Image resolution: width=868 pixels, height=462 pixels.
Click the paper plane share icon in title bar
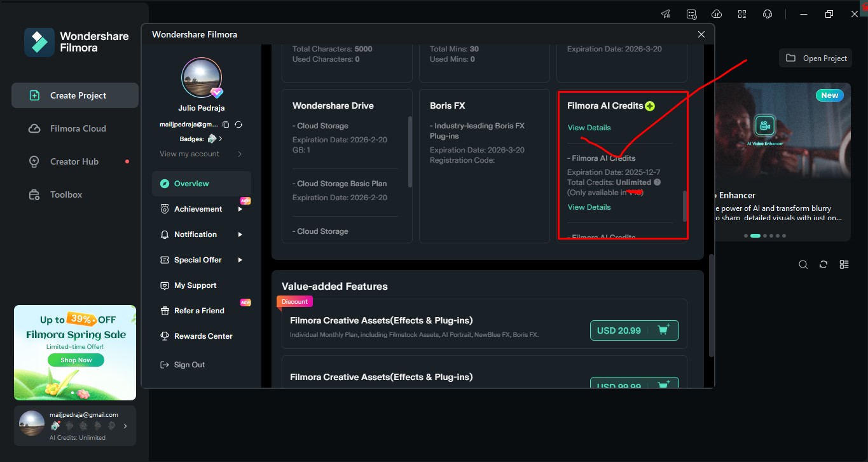click(665, 13)
